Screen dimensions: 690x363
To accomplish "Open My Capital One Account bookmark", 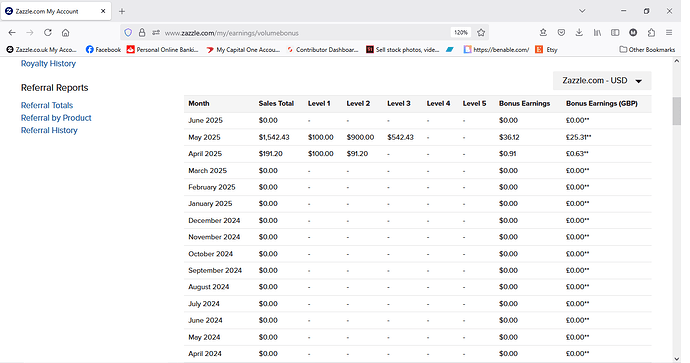I will (x=243, y=50).
